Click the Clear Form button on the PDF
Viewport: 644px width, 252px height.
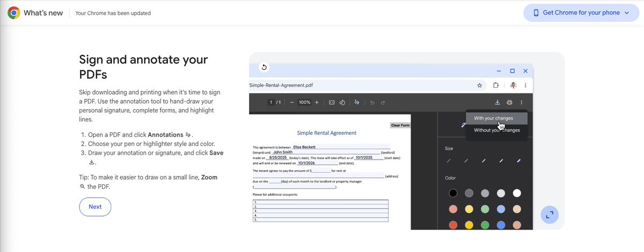(x=400, y=126)
